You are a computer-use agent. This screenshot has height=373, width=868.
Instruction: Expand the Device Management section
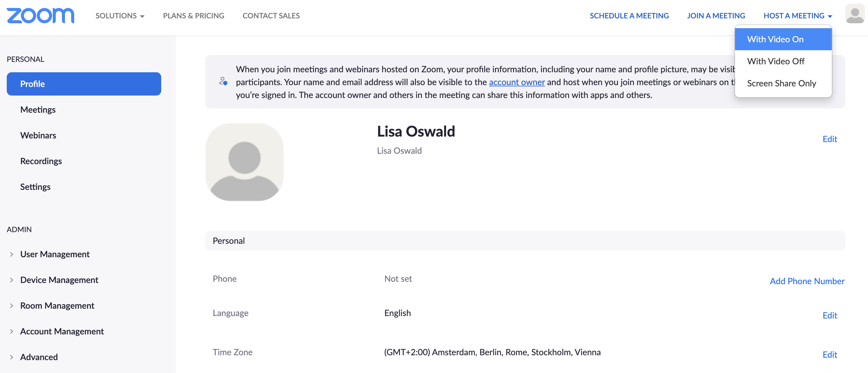59,280
